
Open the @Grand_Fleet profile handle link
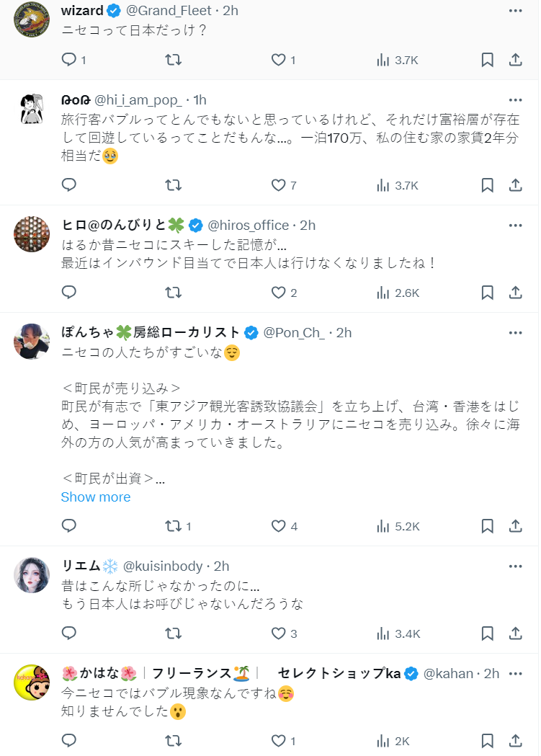[x=169, y=11]
